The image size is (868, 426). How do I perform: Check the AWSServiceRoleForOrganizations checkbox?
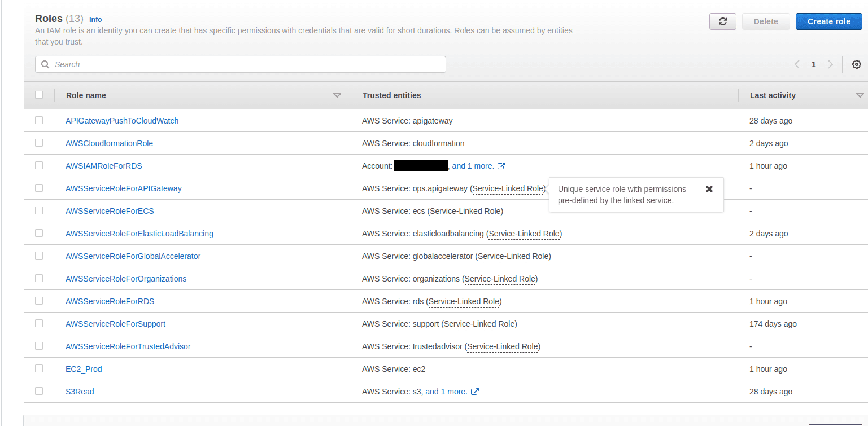coord(39,278)
